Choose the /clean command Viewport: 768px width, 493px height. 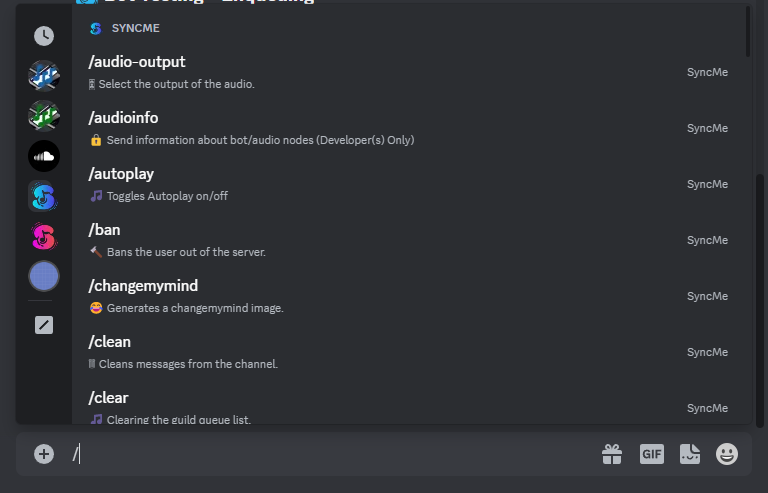(x=411, y=352)
